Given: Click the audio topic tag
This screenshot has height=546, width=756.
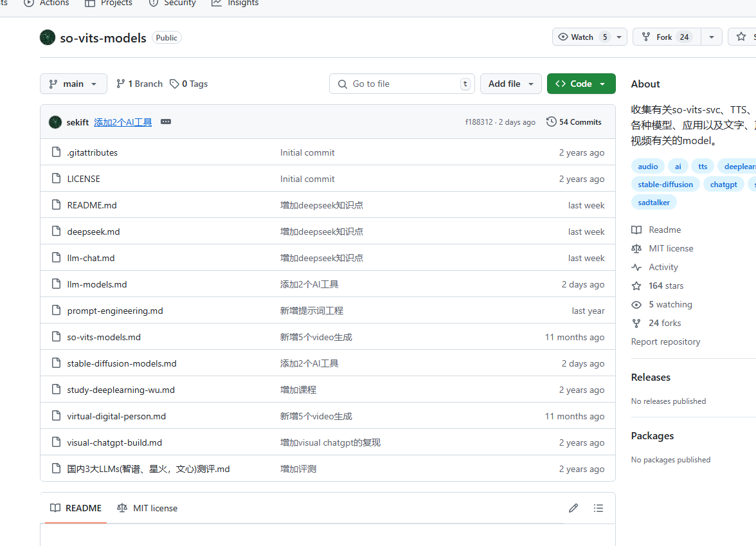Looking at the screenshot, I should 647,167.
